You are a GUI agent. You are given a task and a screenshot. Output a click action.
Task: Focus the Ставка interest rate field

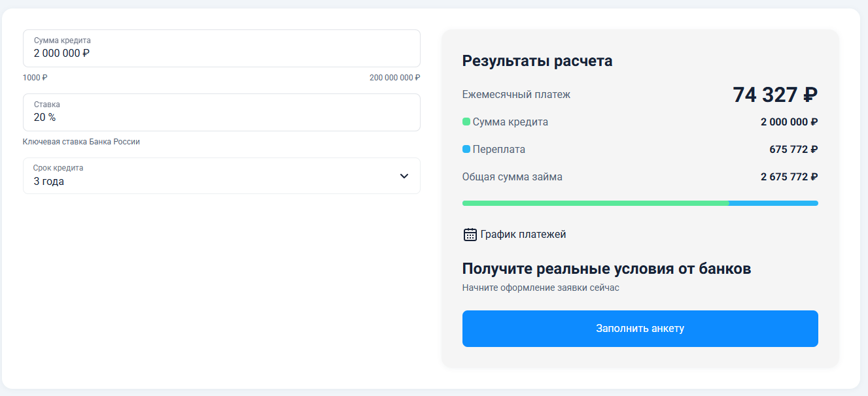coord(222,112)
